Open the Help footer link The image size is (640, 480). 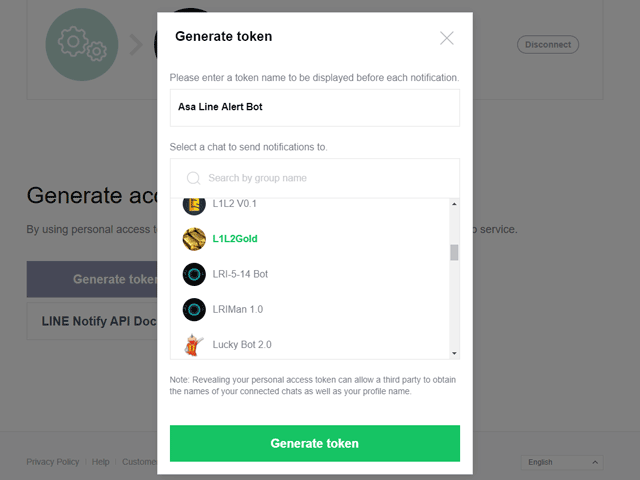100,462
